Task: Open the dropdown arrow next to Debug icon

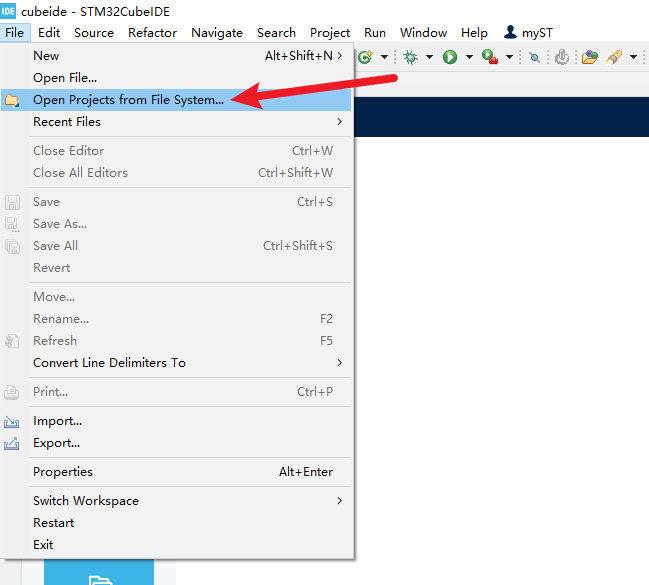Action: [429, 57]
